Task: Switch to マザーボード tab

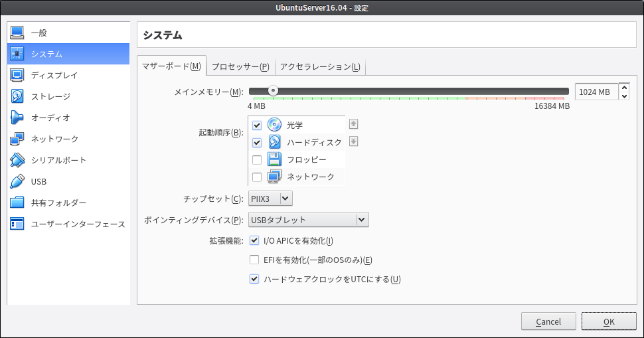Action: click(x=172, y=66)
